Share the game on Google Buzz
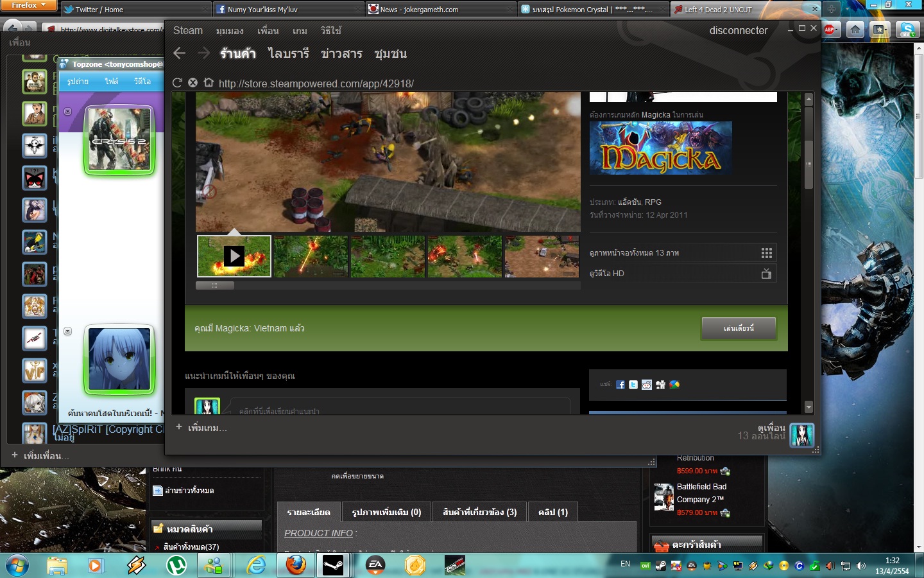 coord(674,385)
